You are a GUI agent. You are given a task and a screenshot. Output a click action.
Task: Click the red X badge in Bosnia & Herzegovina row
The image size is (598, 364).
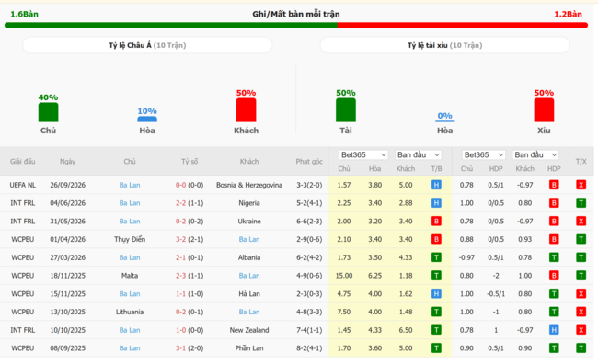(581, 185)
